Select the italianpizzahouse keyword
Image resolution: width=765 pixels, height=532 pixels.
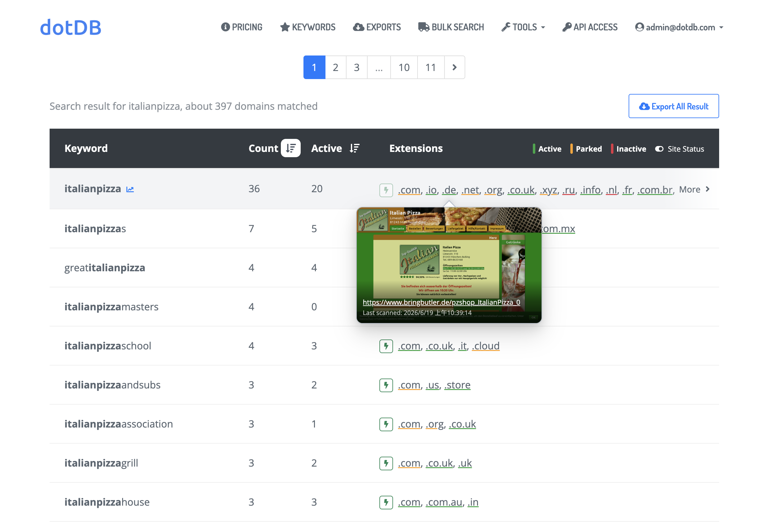coord(107,502)
